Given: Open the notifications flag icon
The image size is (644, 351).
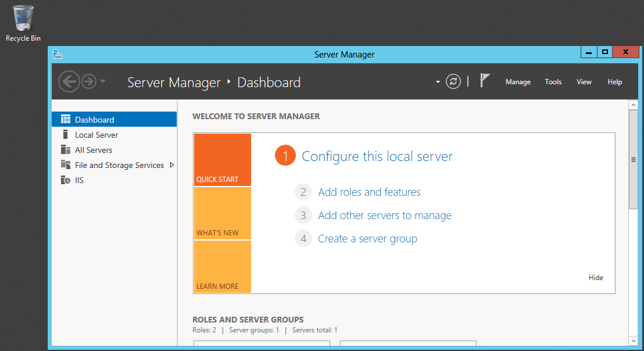Looking at the screenshot, I should point(485,81).
